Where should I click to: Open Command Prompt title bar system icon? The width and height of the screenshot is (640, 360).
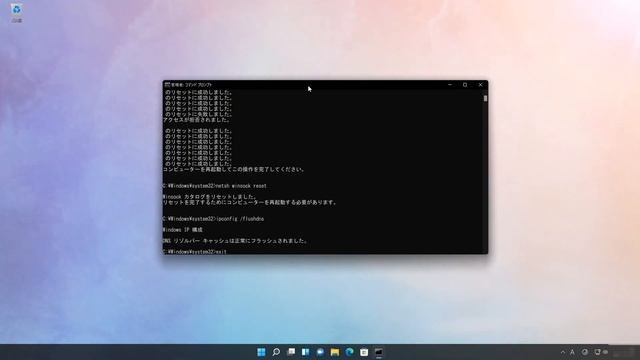pos(167,84)
